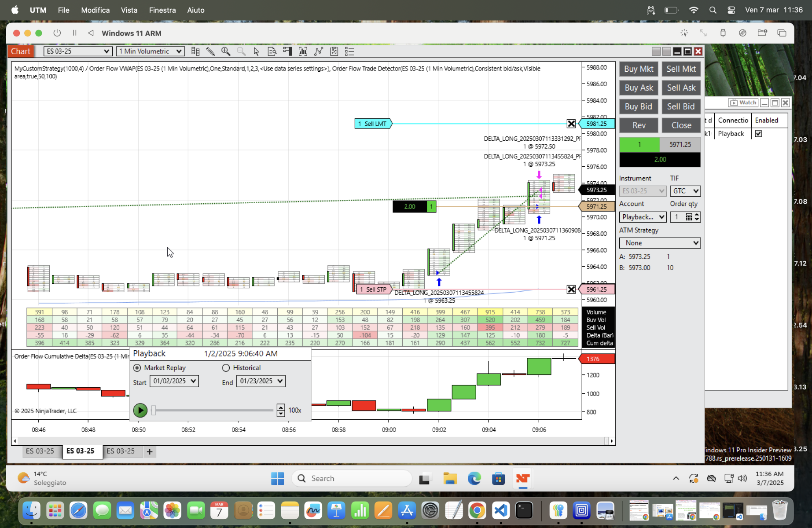Open the UTM shared folder icon

[x=762, y=33]
